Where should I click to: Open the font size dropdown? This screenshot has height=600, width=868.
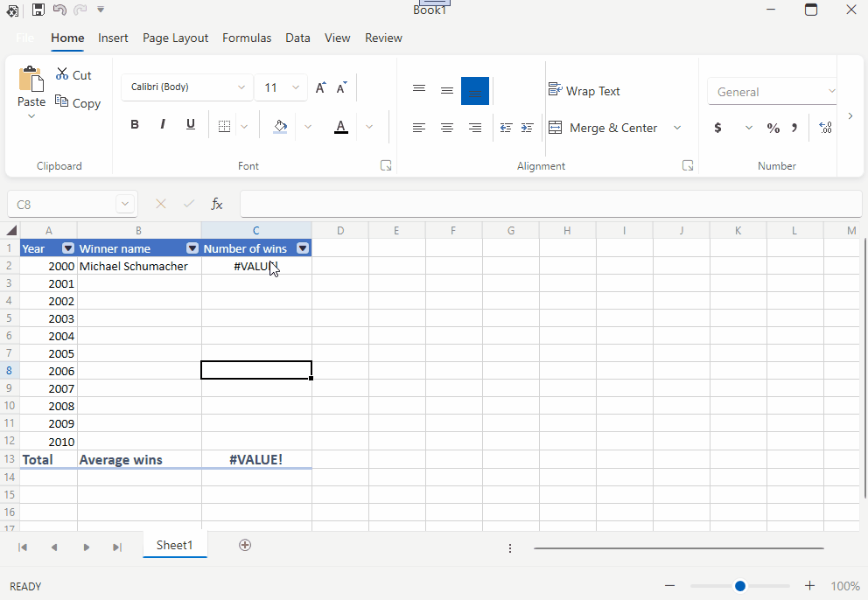(296, 87)
